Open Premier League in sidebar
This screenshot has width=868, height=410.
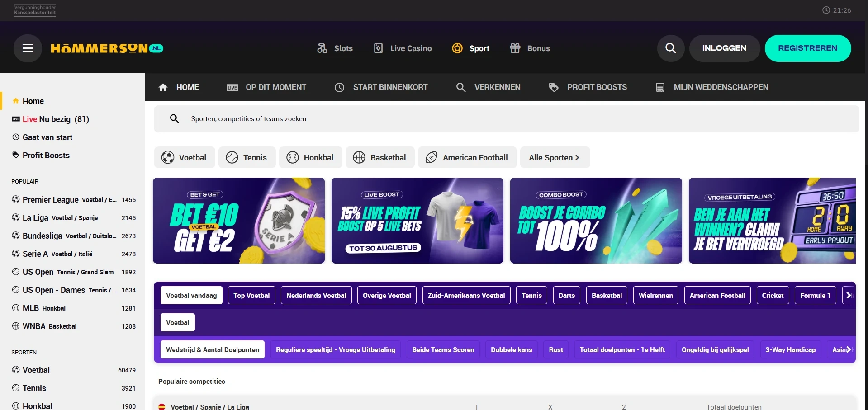pyautogui.click(x=72, y=199)
